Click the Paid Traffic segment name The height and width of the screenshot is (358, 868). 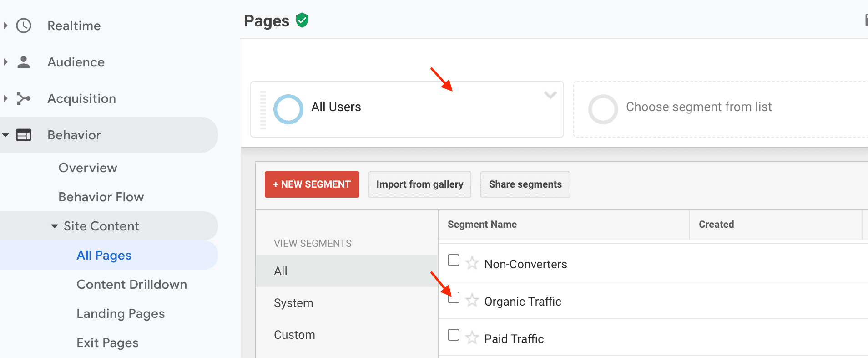point(514,339)
